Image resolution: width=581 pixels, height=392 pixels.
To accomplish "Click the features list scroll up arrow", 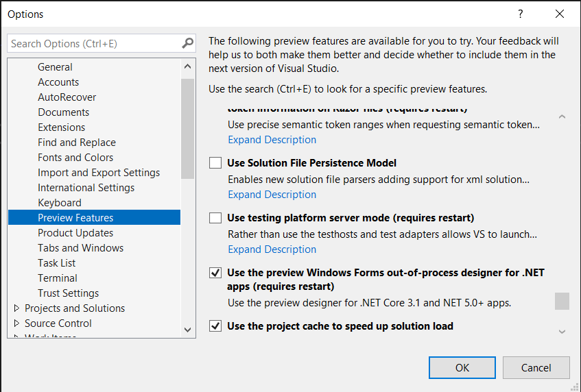I will [562, 117].
